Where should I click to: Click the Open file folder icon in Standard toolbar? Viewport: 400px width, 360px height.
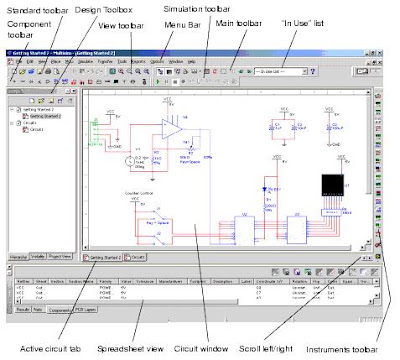(22, 71)
